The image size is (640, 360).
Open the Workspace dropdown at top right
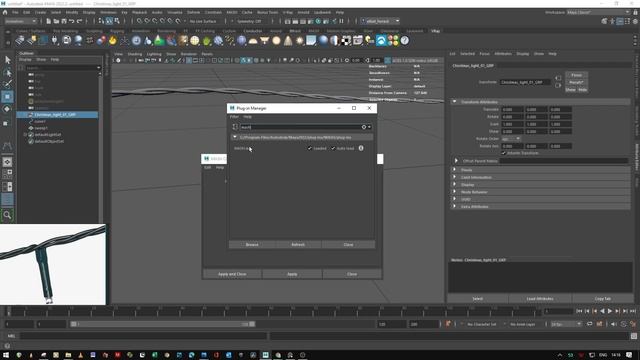[598, 12]
